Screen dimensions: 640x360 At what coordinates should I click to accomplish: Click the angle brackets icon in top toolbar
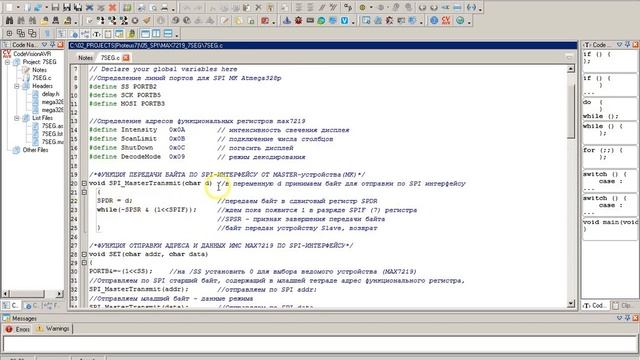tap(471, 7)
